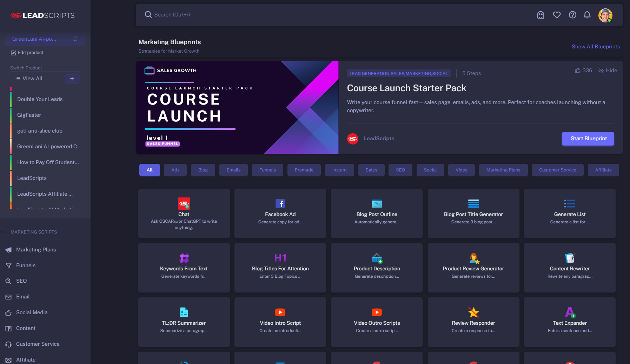Click Show All Blueprints link

[596, 47]
